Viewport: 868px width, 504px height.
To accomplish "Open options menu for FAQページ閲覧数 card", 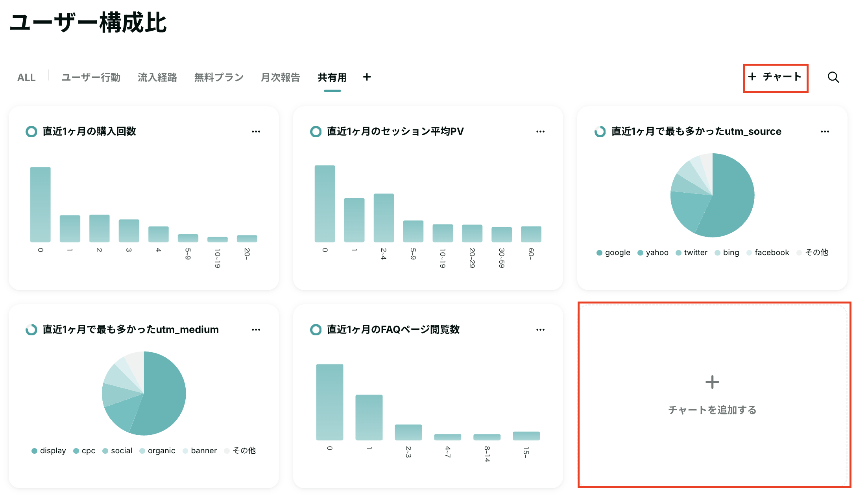I will coord(540,329).
